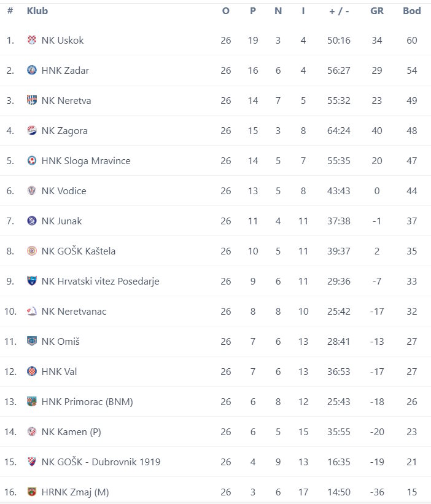Click the Klub column header

tap(37, 11)
